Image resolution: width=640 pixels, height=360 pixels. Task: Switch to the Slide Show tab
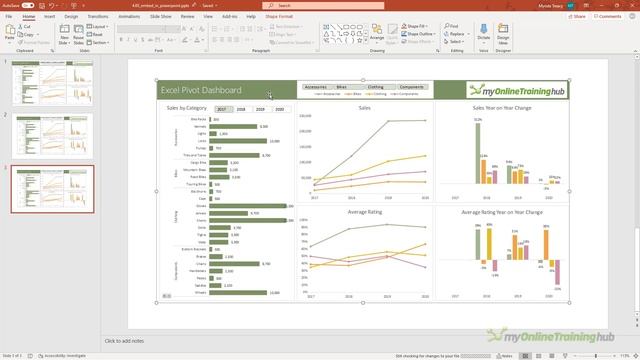(161, 16)
